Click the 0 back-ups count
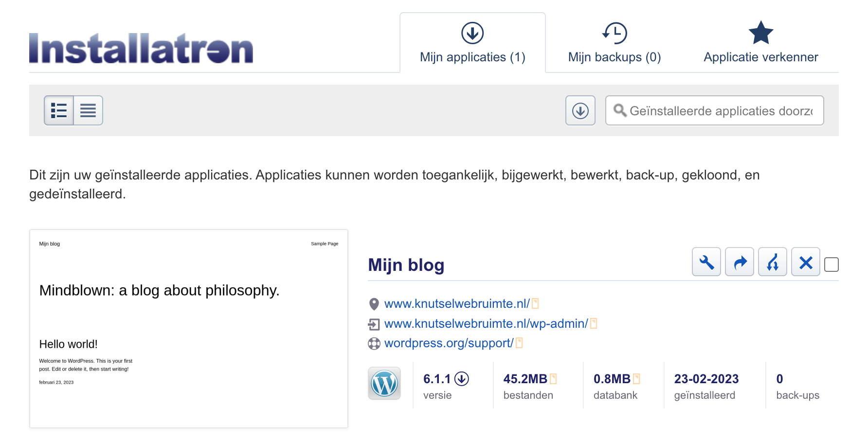Screen dimensions: 868x443 pos(780,379)
